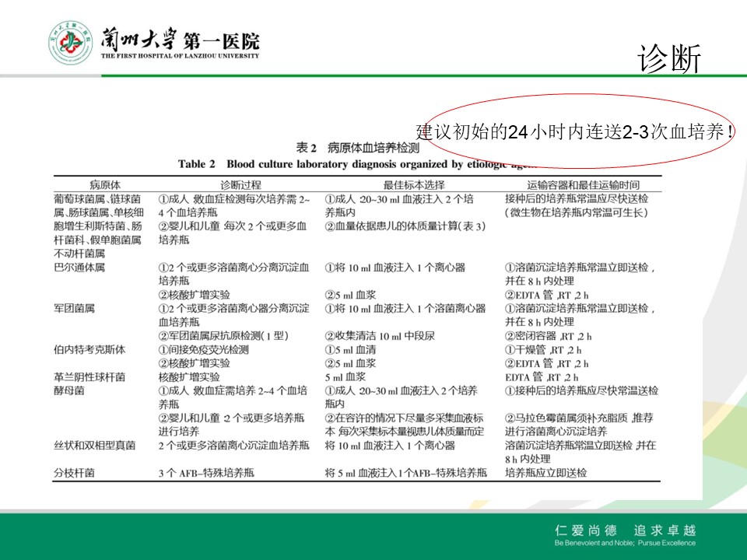
Task: Select the pathogen cell 伯内特考克斯体
Action: [89, 349]
